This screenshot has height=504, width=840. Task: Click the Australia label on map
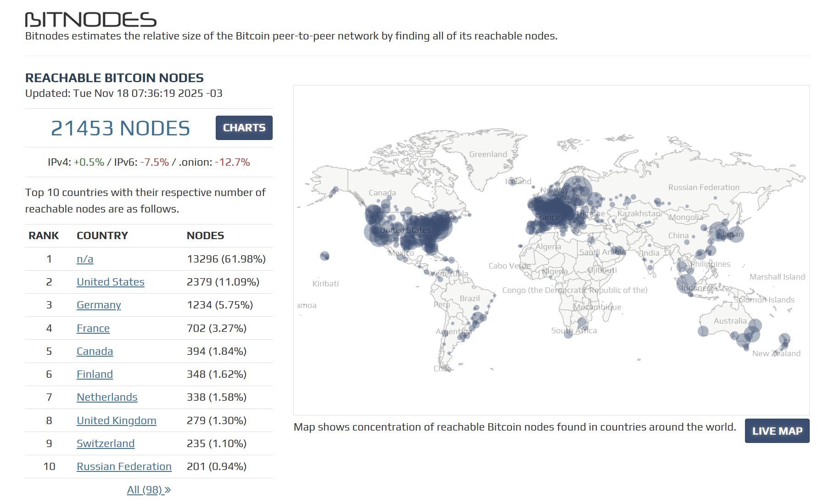click(x=730, y=321)
